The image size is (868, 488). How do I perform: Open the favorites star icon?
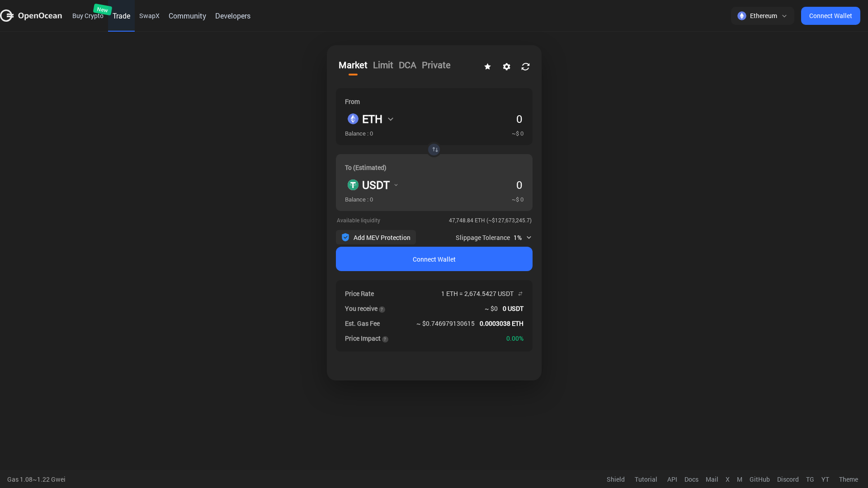(487, 66)
